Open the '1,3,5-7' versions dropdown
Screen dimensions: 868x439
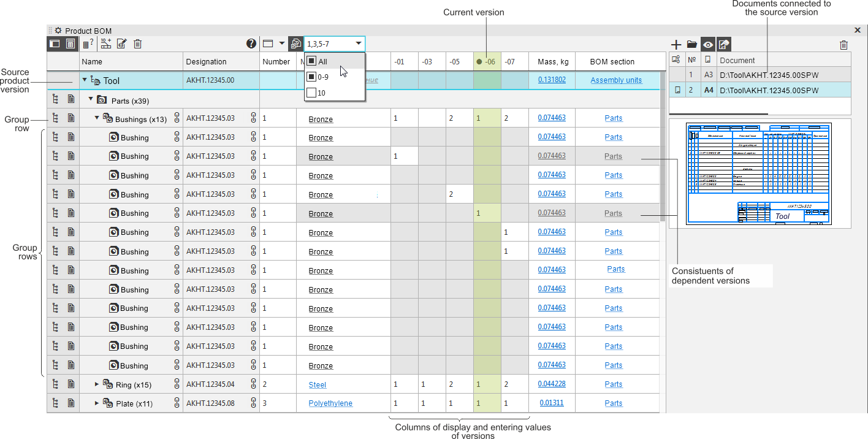[358, 44]
